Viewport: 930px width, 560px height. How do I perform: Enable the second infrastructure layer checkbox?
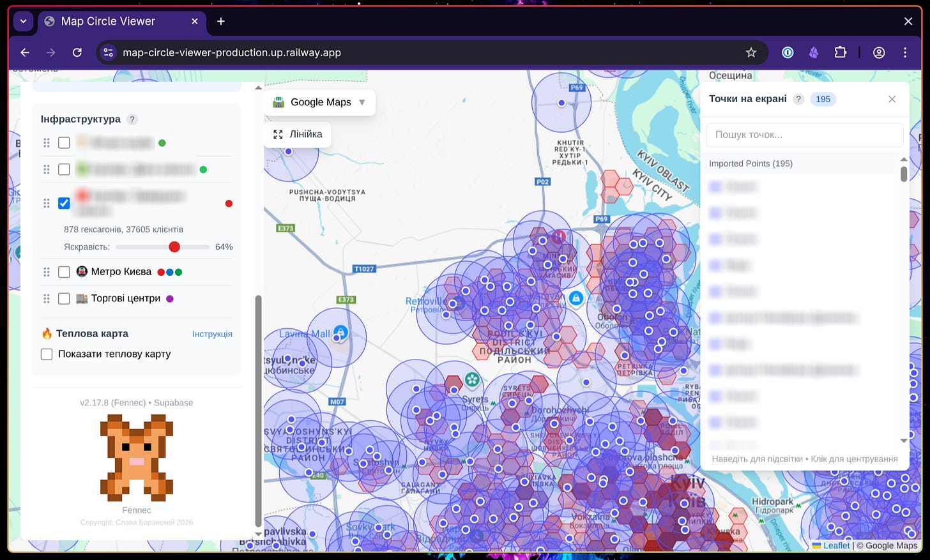64,169
